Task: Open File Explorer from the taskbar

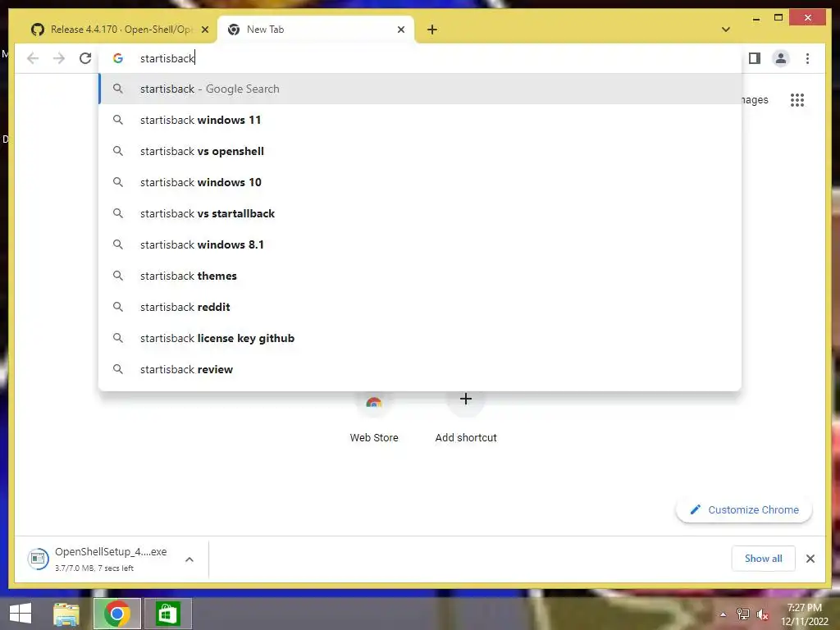Action: click(x=66, y=614)
